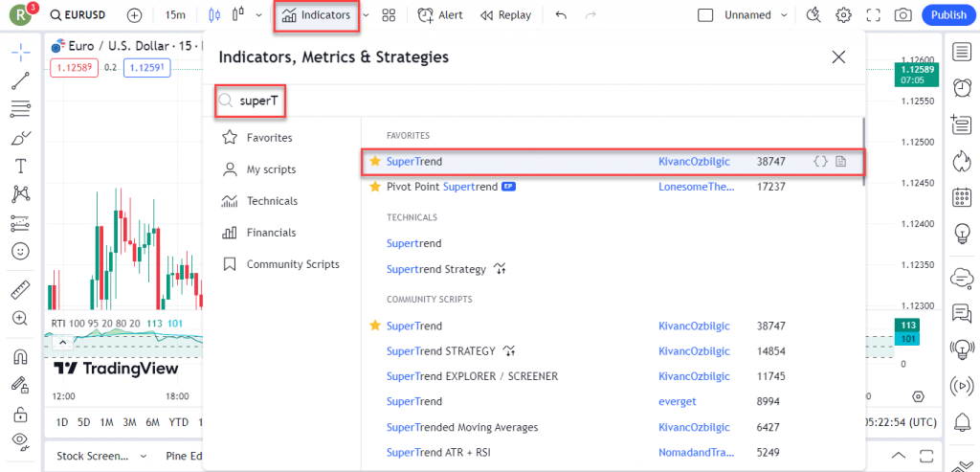Open the Unnamed layout dropdown chevron
Image resolution: width=980 pixels, height=472 pixels.
click(785, 15)
